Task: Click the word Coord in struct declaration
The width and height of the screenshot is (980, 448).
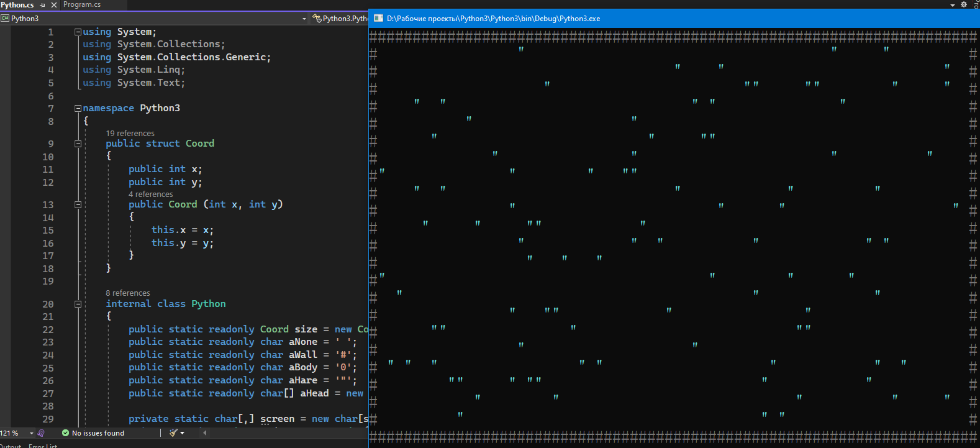Action: click(x=200, y=144)
